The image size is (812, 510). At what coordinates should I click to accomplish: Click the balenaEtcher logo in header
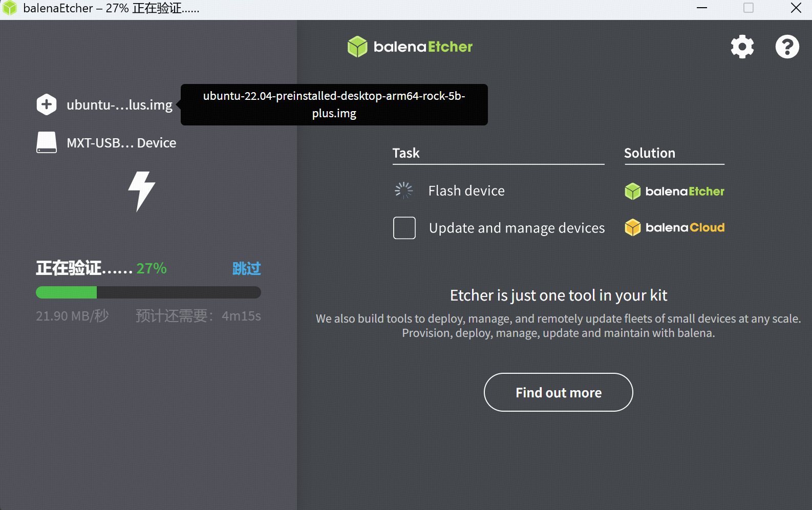click(410, 47)
